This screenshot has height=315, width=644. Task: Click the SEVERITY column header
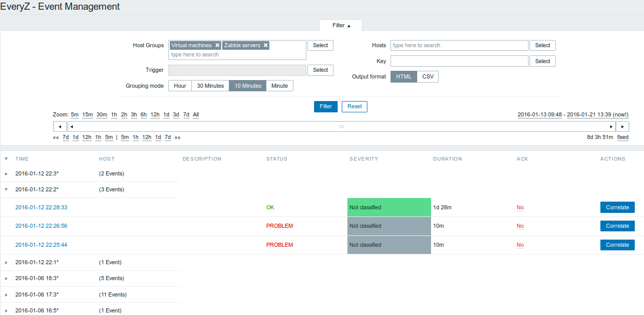click(x=364, y=159)
